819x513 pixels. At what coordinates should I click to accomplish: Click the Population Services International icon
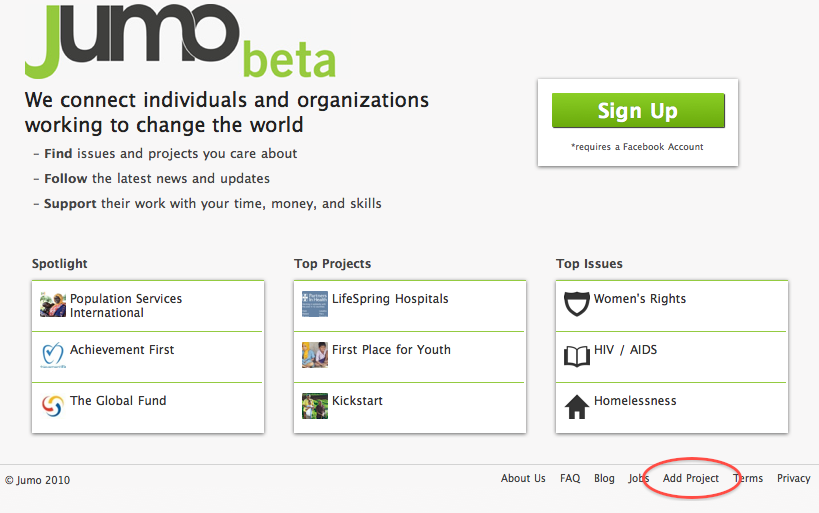click(53, 305)
